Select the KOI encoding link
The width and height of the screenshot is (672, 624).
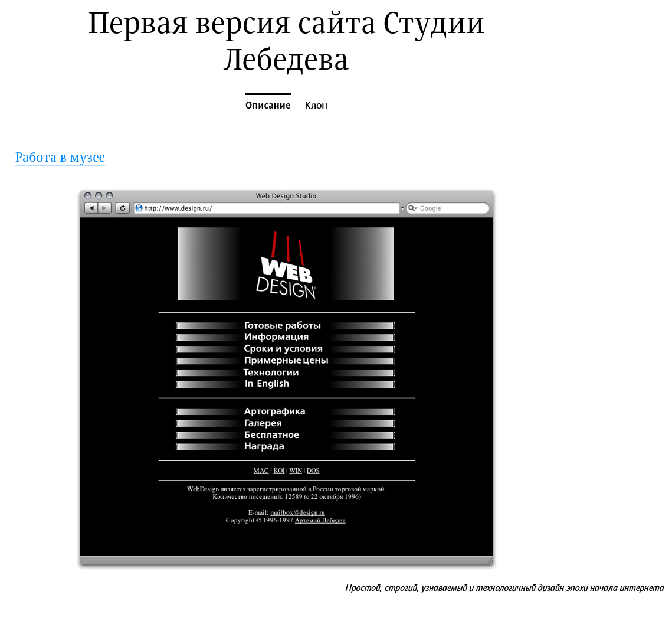coord(279,471)
